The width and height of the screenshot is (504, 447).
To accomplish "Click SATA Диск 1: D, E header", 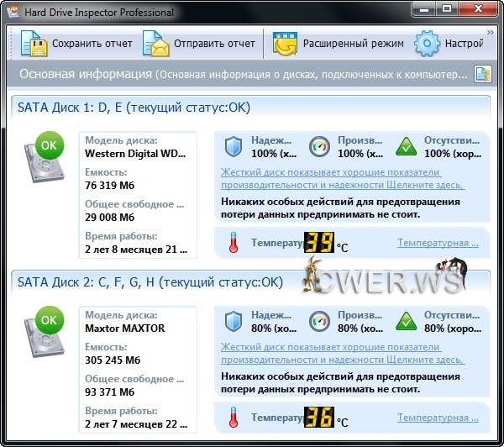I will [134, 108].
